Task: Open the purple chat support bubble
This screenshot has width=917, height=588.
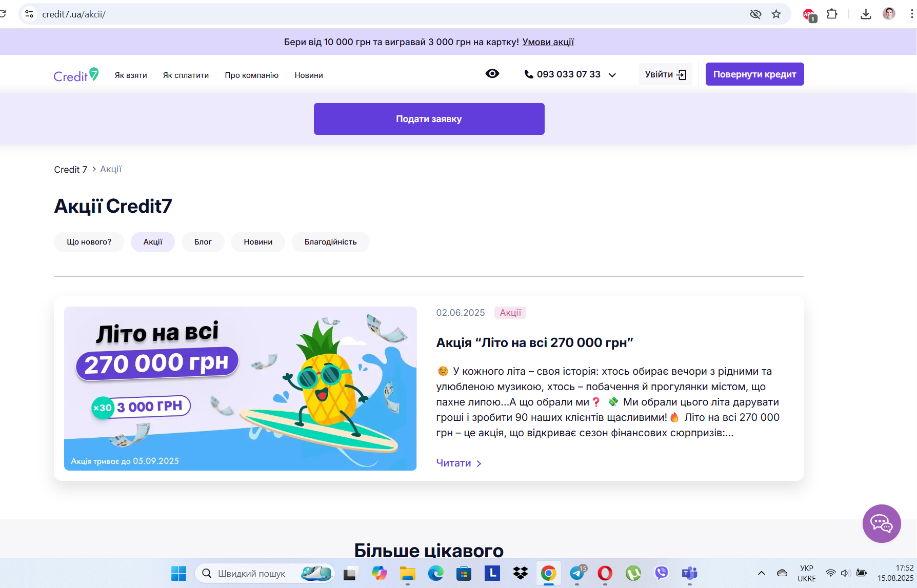Action: point(882,523)
